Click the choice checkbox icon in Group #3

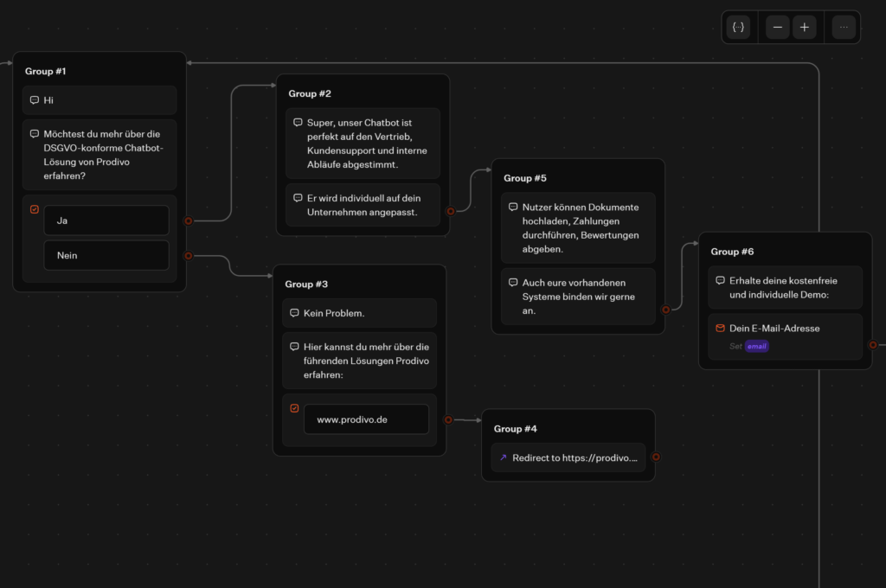tap(294, 408)
